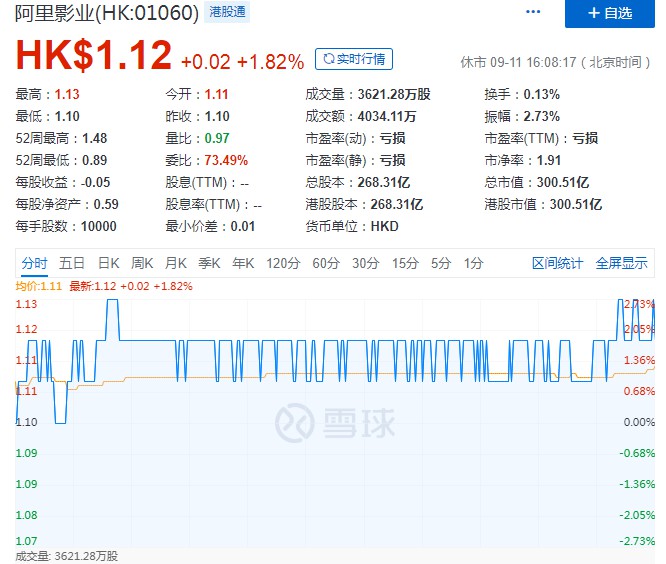This screenshot has height=564, width=666.
Task: Click the 港股通 tag
Action: [x=227, y=12]
